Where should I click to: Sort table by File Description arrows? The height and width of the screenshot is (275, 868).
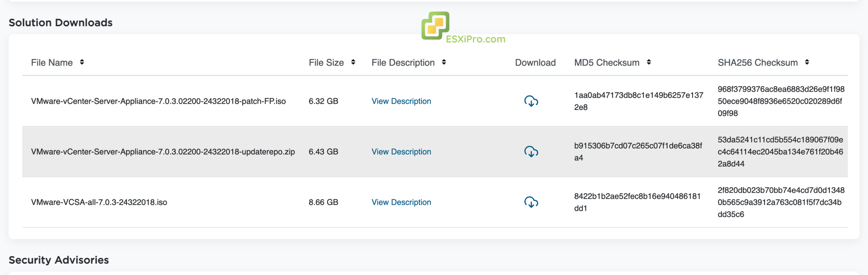pos(444,62)
